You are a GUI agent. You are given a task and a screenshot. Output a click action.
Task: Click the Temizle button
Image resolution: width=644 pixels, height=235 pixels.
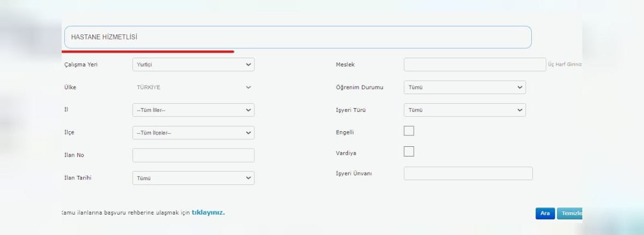570,213
